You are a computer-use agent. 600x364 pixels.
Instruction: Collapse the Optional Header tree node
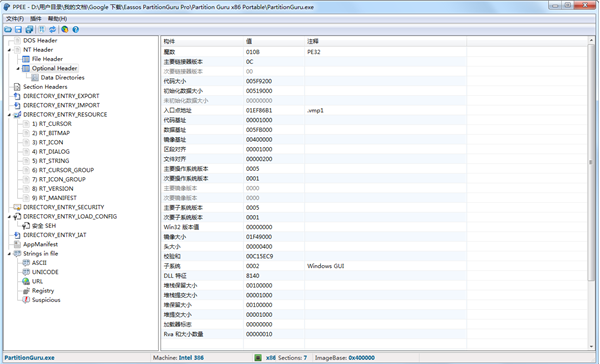click(x=18, y=69)
